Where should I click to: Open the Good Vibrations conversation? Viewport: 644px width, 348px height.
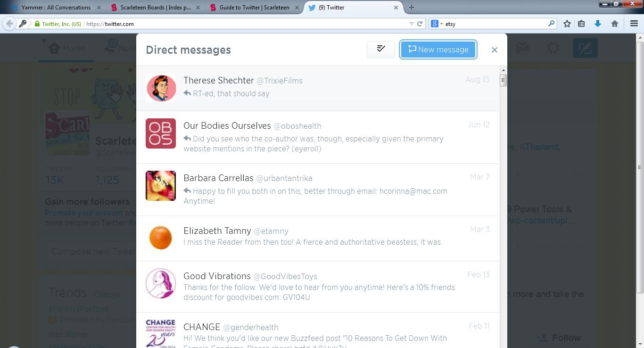318,287
